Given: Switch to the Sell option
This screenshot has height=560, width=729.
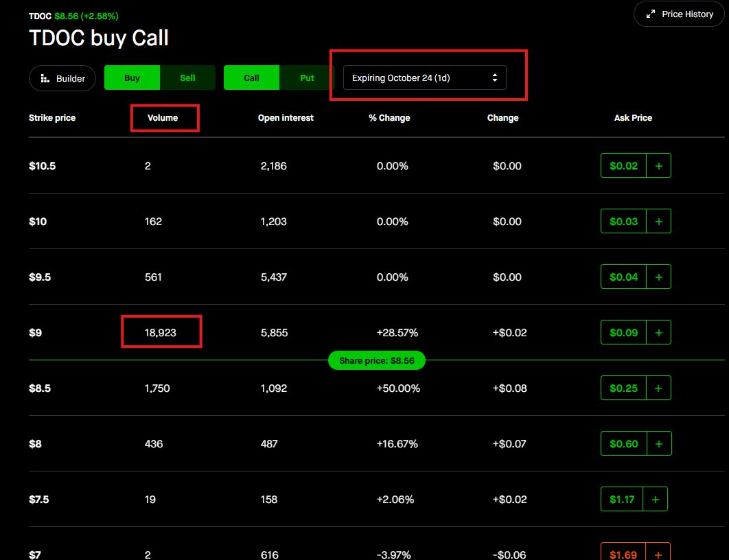Looking at the screenshot, I should (187, 78).
